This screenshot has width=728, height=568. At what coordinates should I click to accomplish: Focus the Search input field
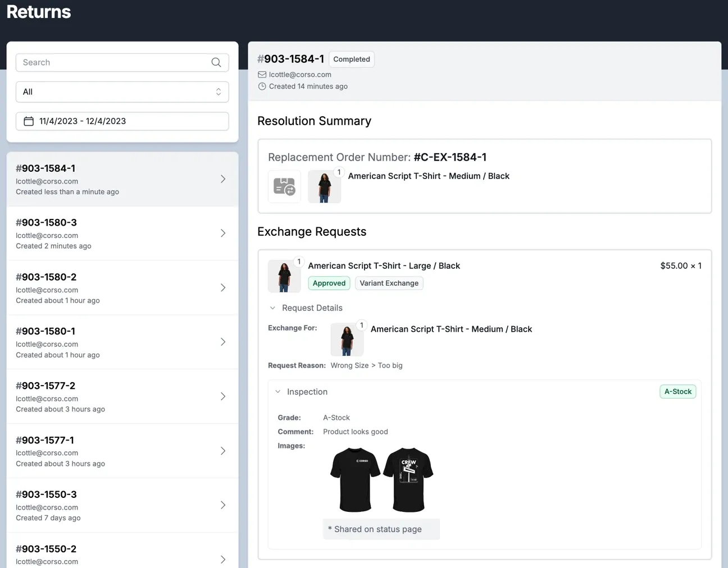pyautogui.click(x=112, y=62)
